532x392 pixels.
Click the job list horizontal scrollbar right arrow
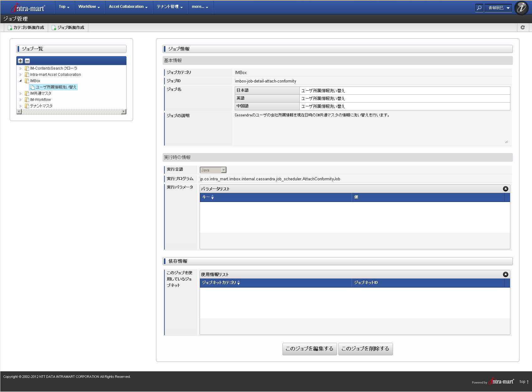[x=124, y=112]
